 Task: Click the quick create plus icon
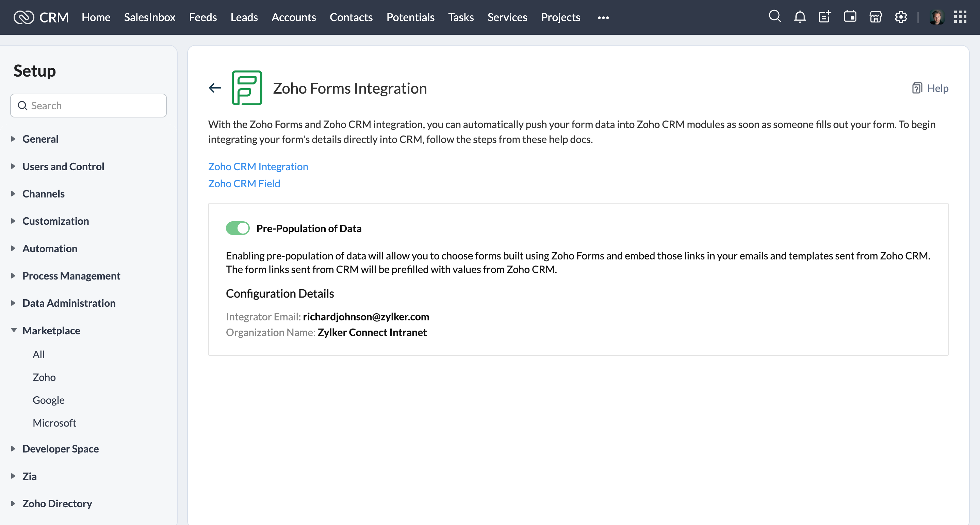click(824, 17)
